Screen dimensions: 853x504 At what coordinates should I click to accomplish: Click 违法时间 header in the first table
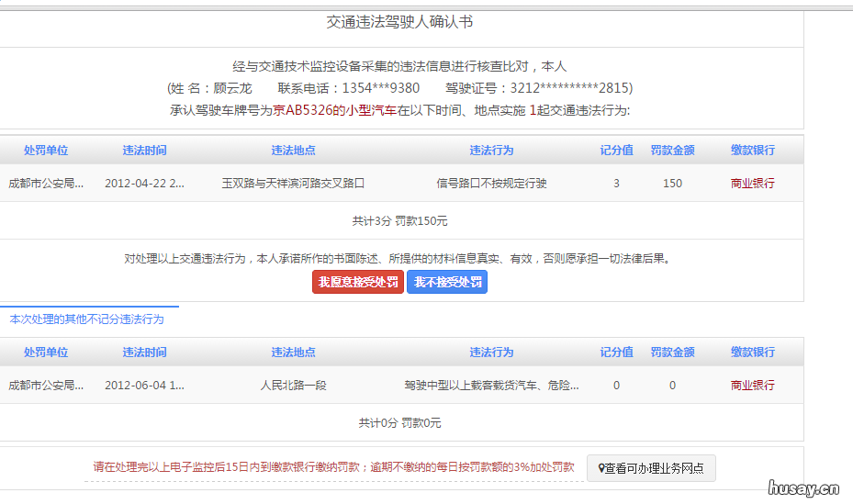coord(145,151)
